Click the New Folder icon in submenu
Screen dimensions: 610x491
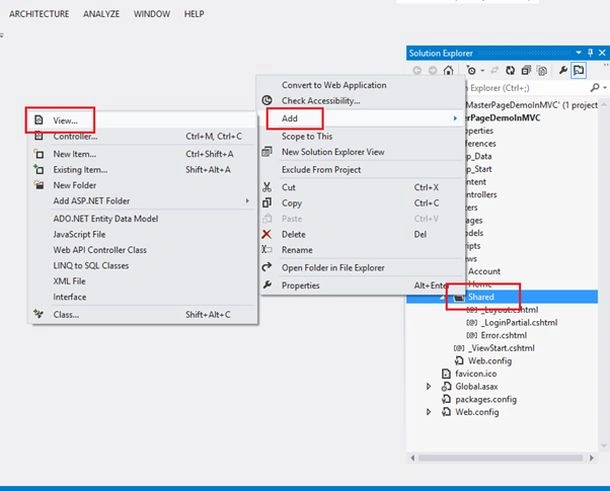[x=39, y=185]
